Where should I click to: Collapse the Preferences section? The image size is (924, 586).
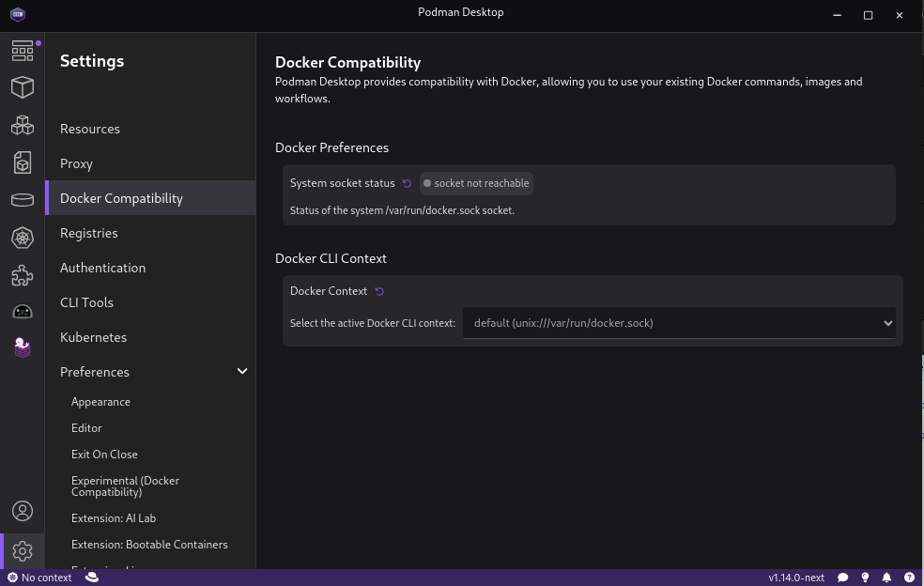pos(242,371)
